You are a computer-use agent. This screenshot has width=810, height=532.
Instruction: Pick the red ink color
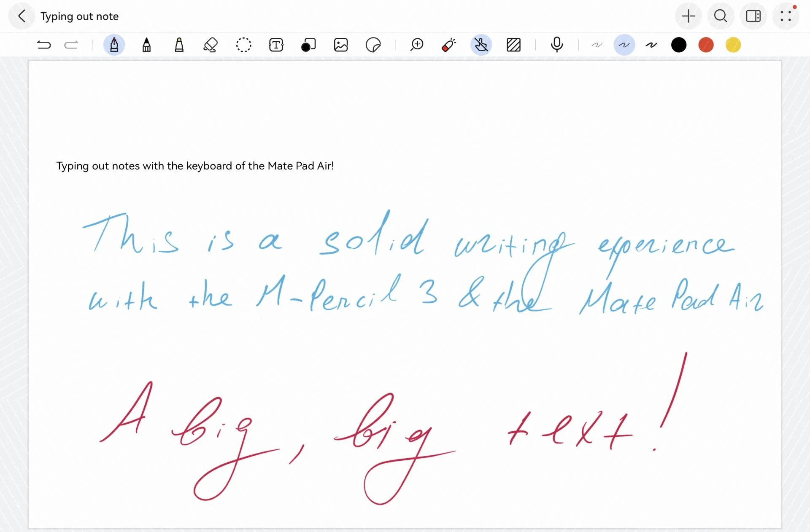(706, 45)
